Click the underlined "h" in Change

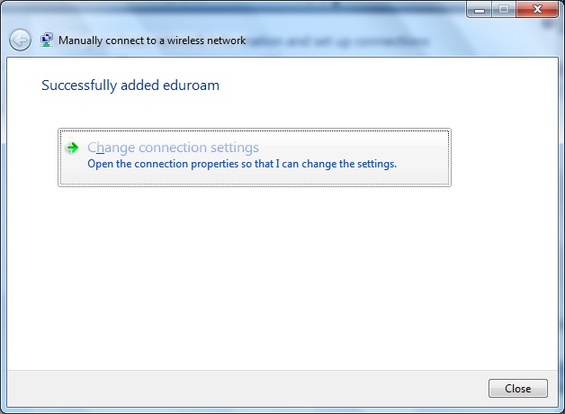[100, 147]
